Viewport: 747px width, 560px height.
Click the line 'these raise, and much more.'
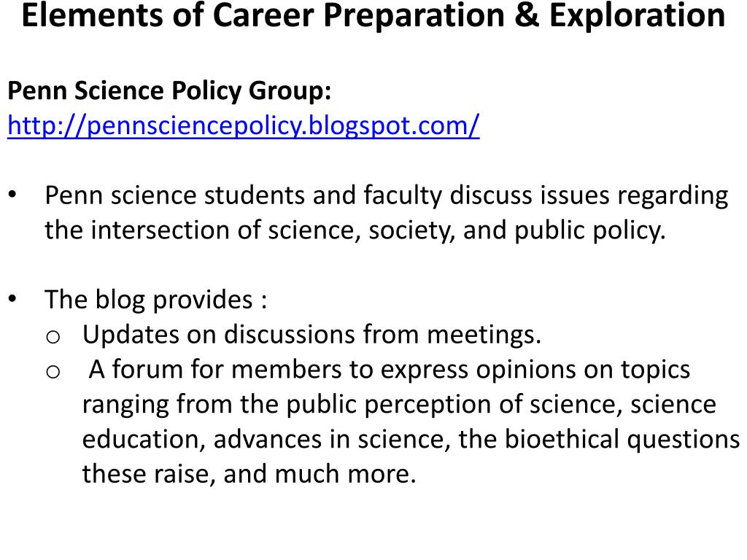[249, 474]
